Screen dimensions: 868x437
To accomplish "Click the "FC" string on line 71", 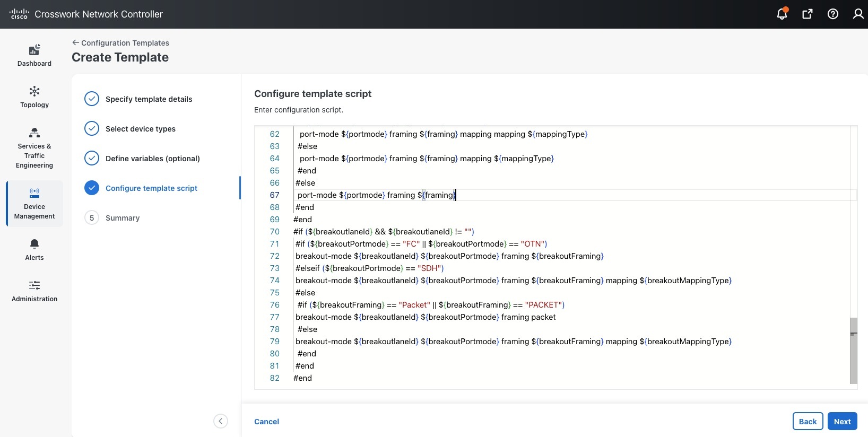I will [411, 244].
